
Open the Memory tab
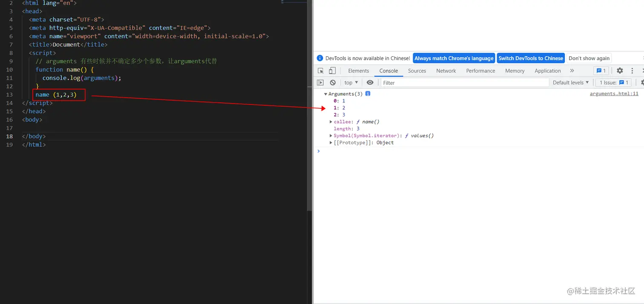click(x=515, y=71)
